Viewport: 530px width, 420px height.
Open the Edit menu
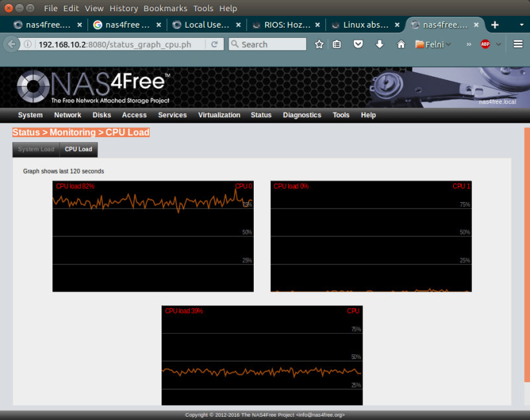tap(71, 8)
